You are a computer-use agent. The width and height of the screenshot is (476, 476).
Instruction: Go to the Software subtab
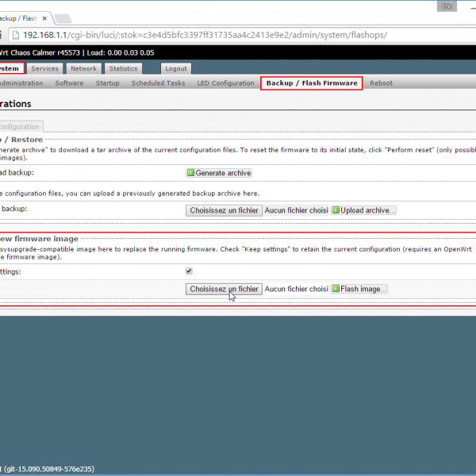click(69, 83)
